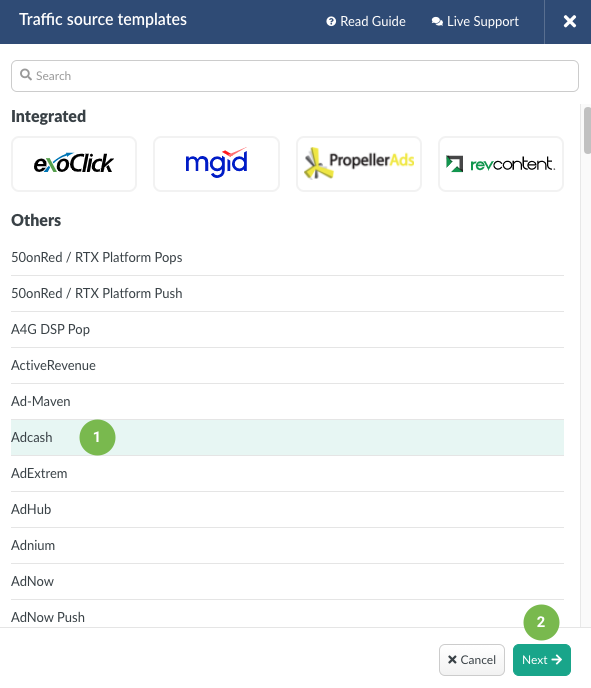591x688 pixels.
Task: Pick the PropellerAds integrated template
Action: click(359, 164)
